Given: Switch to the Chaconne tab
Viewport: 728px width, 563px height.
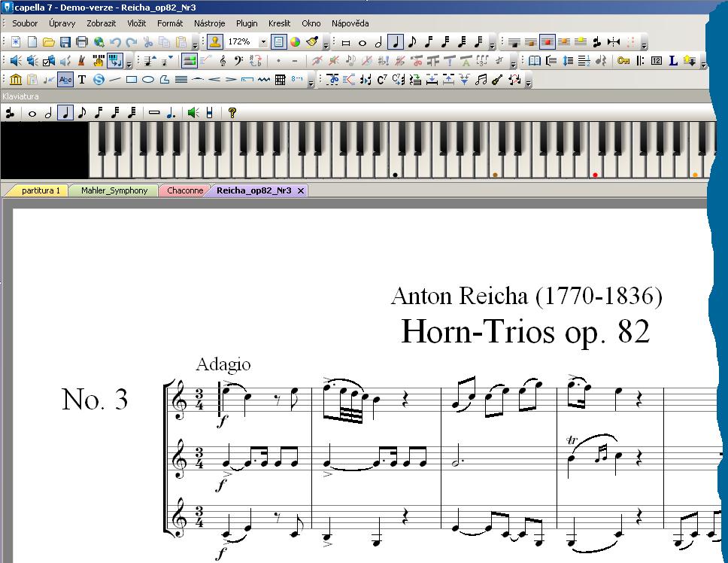Looking at the screenshot, I should click(x=185, y=190).
